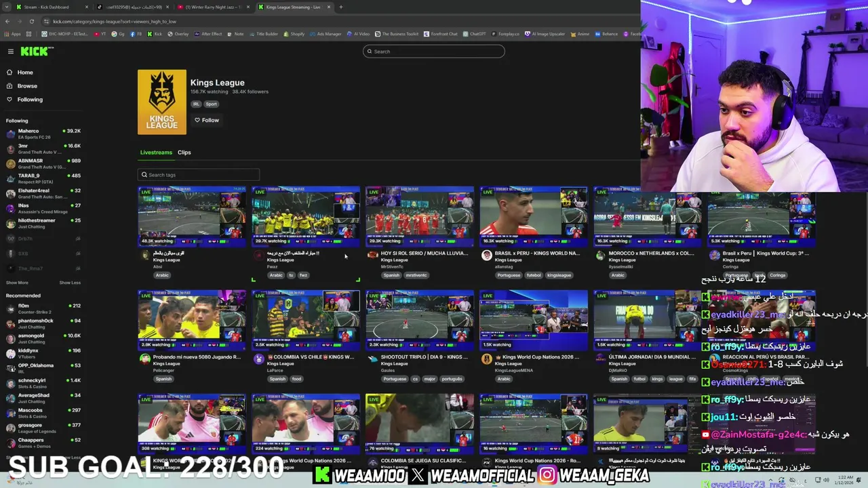Open the Shopify bookmark
Image resolution: width=868 pixels, height=488 pixels.
[x=294, y=34]
